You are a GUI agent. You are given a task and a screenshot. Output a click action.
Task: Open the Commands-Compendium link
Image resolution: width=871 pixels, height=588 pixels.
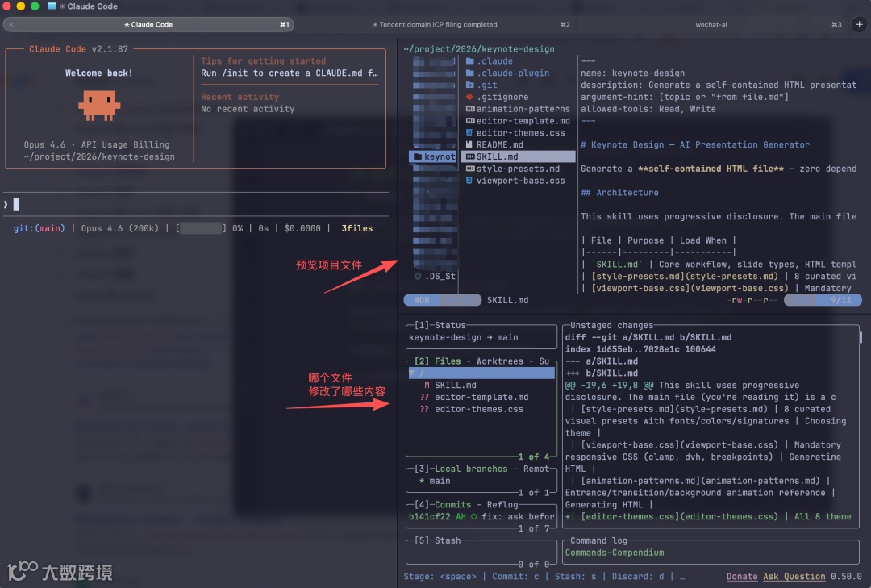point(615,553)
